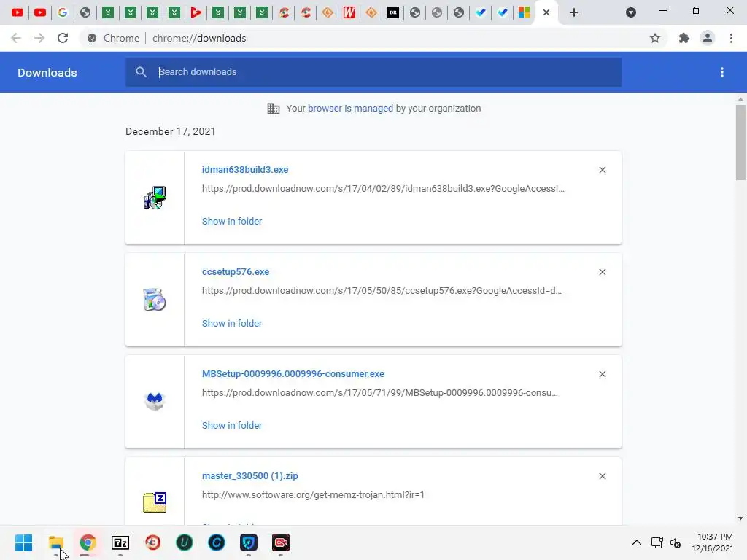This screenshot has width=747, height=560.
Task: Open a new tab with the plus button
Action: tap(574, 12)
